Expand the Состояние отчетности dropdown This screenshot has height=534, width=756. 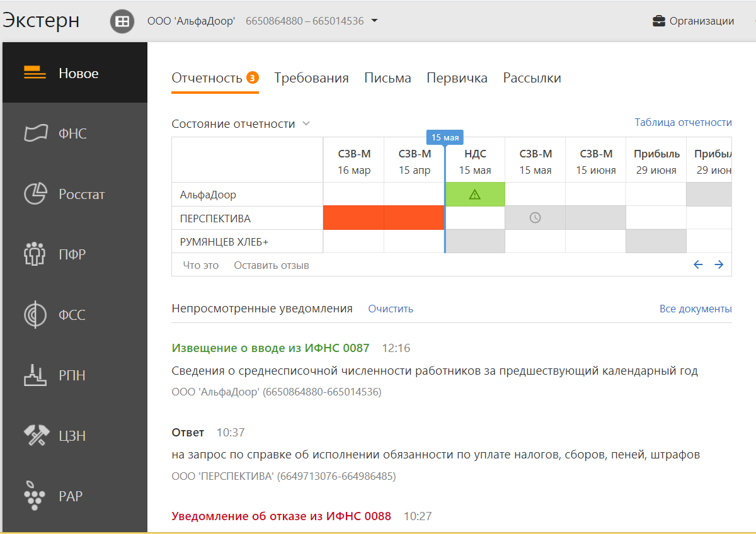click(241, 124)
